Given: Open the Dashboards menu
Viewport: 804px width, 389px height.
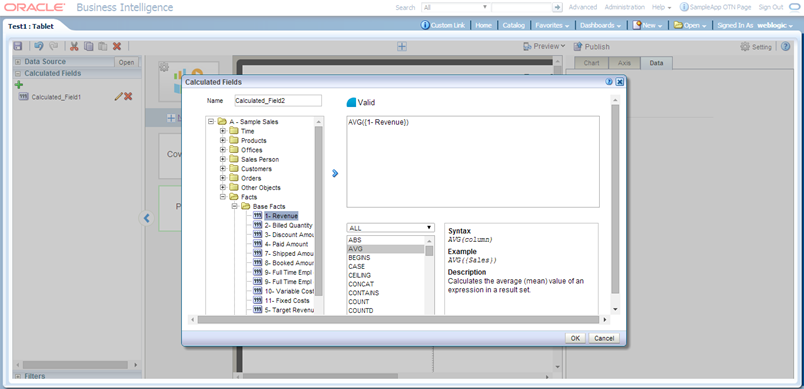Looking at the screenshot, I should (x=601, y=25).
